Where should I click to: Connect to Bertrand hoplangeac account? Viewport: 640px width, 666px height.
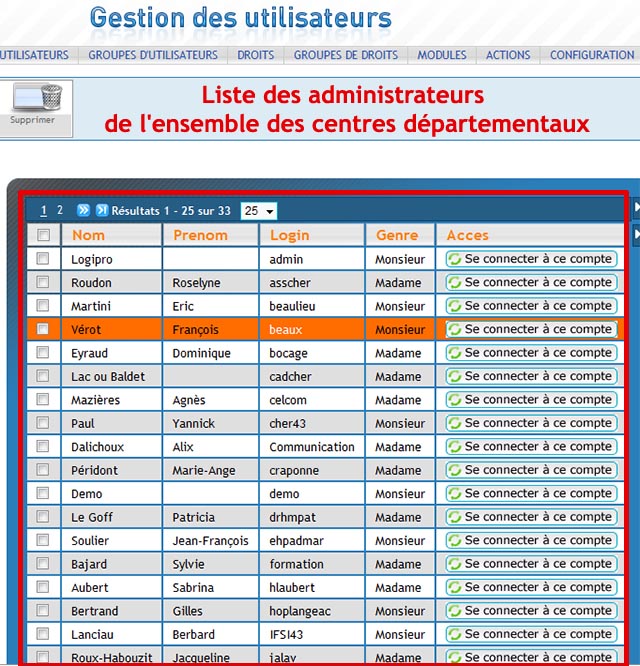pos(531,610)
